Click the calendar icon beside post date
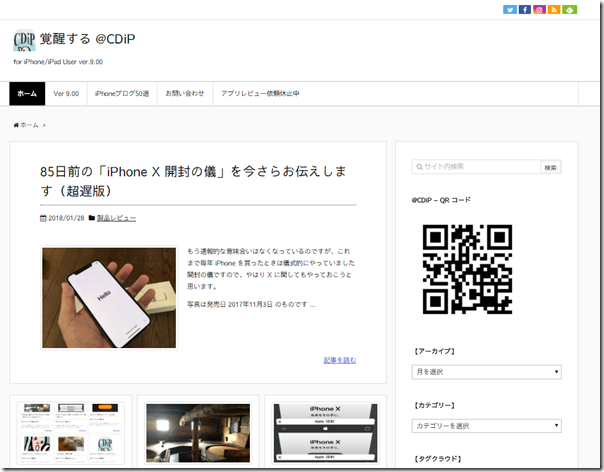The height and width of the screenshot is (472, 604). coord(43,218)
